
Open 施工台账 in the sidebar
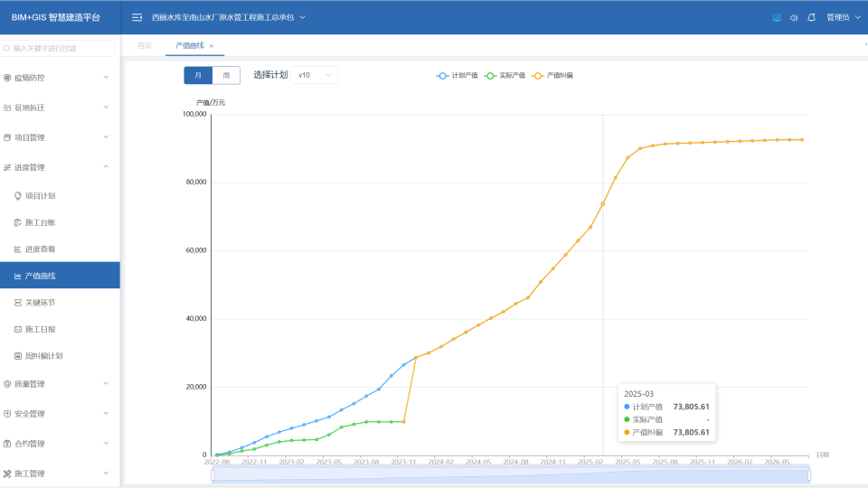(40, 222)
